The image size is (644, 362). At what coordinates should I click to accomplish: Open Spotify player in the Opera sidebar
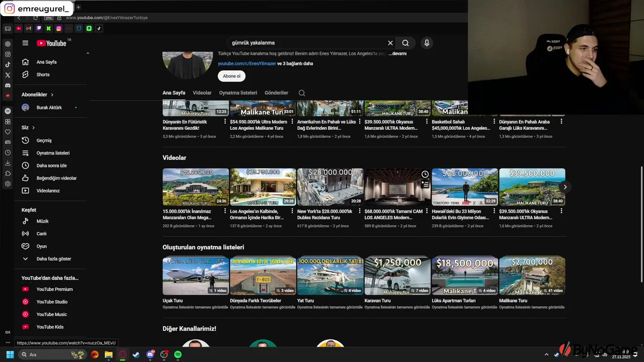(8, 111)
